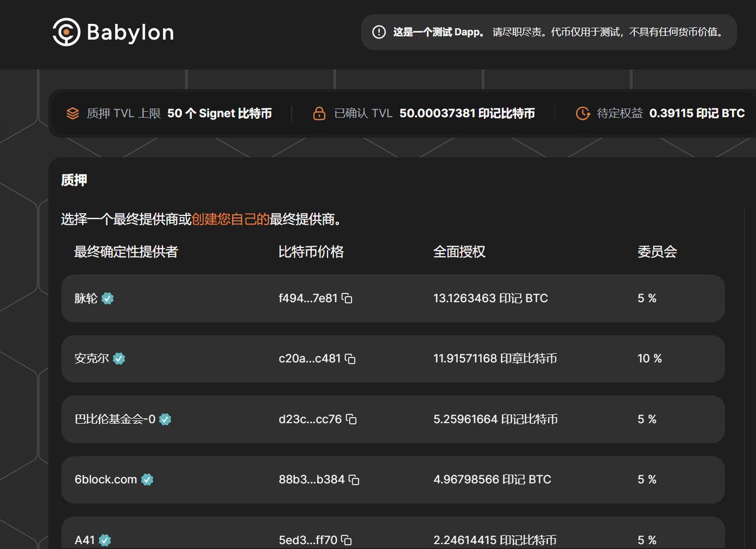The image size is (756, 549).
Task: Click the layers icon beside 质押 TVL 上限
Action: click(x=72, y=113)
